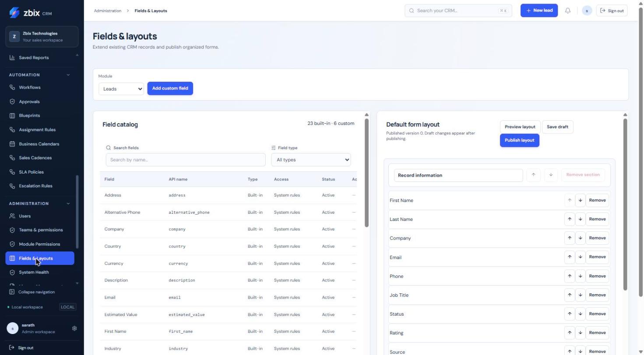Screen dimensions: 644x355
Task: Go to Blueprints page
Action: point(40,115)
